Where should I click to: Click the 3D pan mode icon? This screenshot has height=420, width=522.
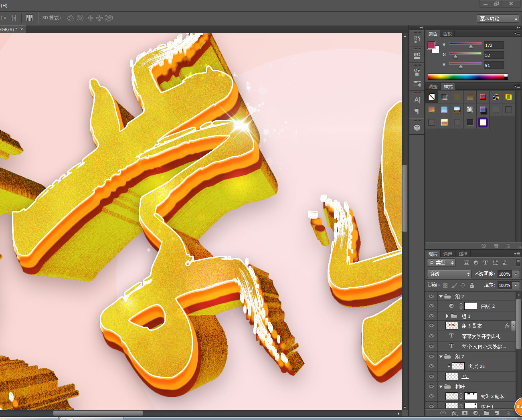click(x=90, y=18)
